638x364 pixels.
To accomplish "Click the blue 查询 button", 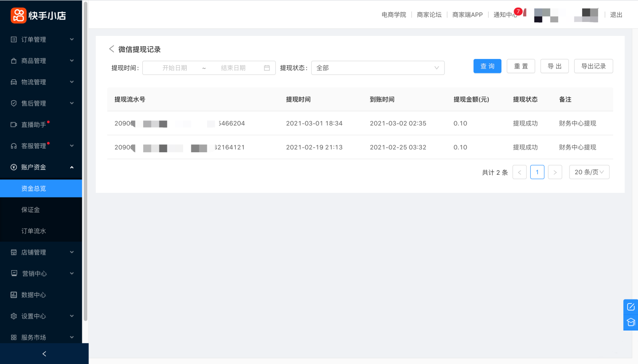I will (x=487, y=66).
